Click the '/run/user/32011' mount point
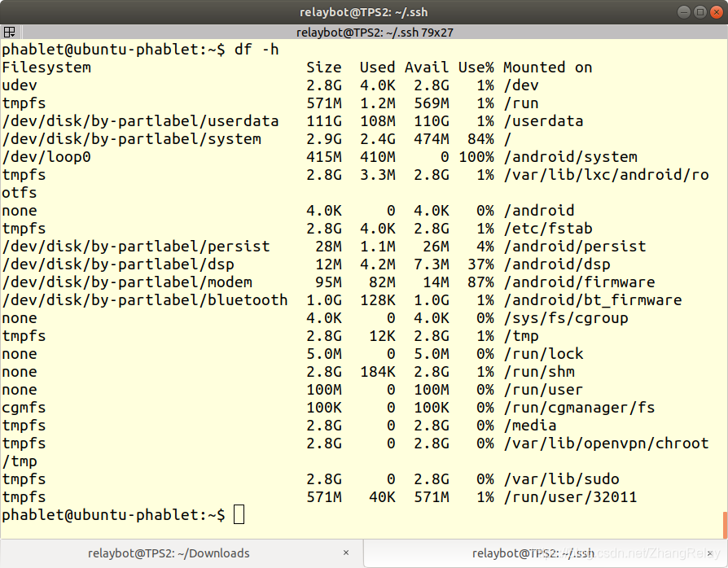The image size is (728, 568). click(571, 497)
